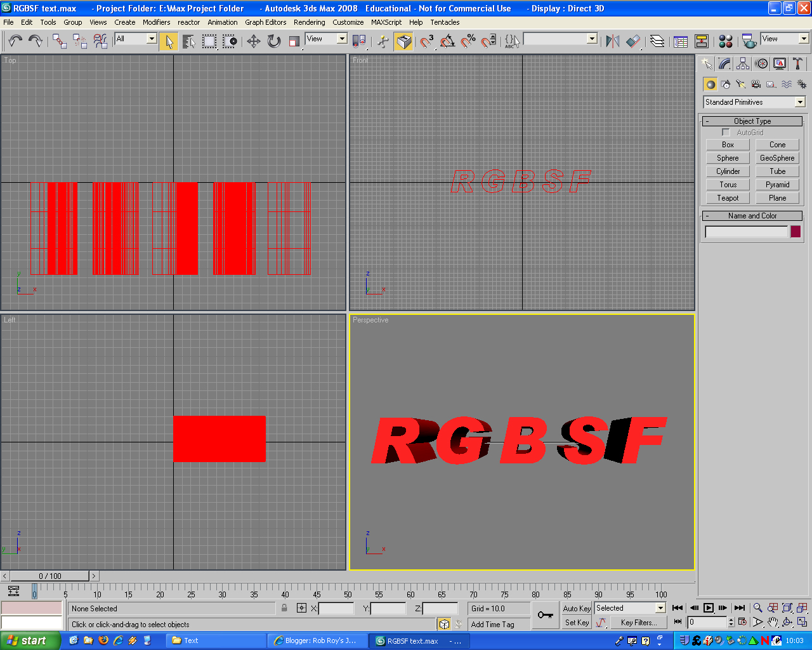812x650 pixels.
Task: Click the object name input field
Action: 746,232
